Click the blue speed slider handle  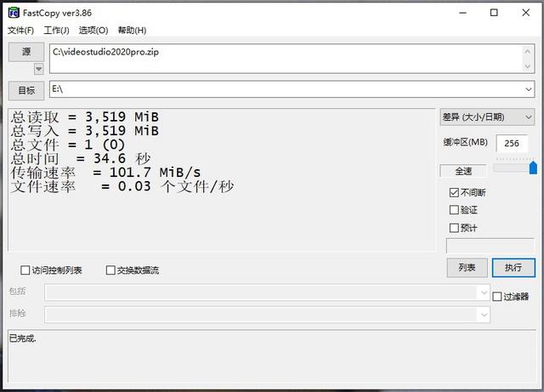tap(533, 168)
